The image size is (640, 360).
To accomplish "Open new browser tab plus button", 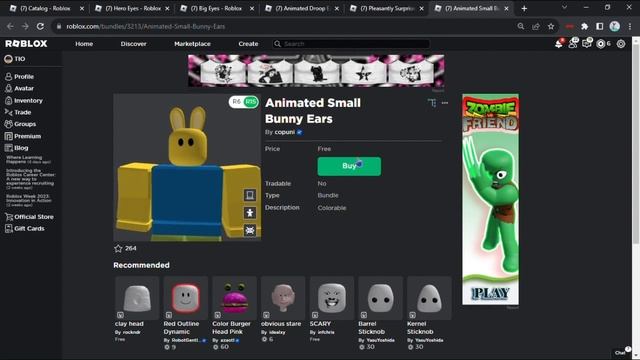I will 524,8.
